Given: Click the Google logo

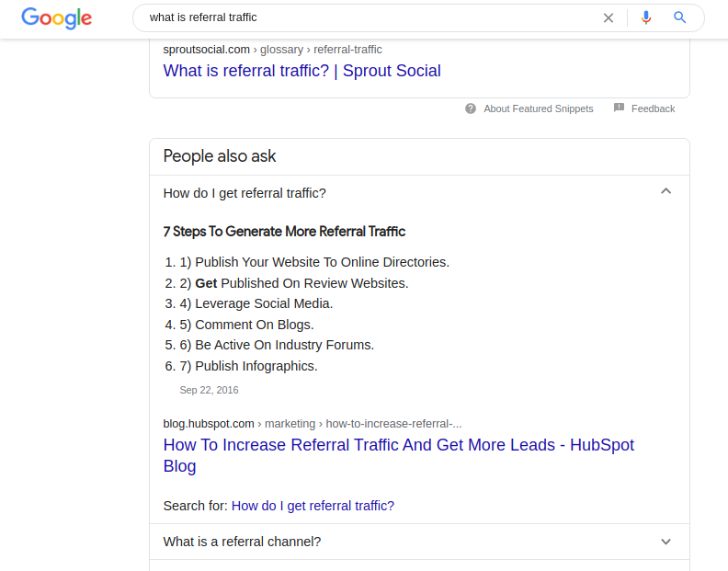Looking at the screenshot, I should click(x=56, y=17).
